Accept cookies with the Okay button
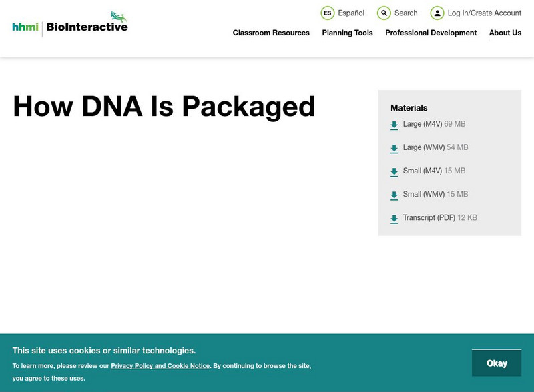Screen dimensions: 534x392 [497, 363]
